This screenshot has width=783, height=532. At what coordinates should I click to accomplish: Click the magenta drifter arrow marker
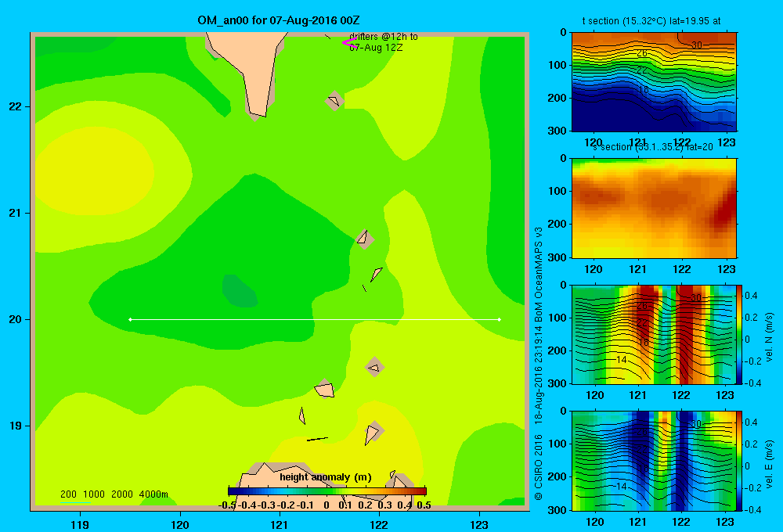349,43
